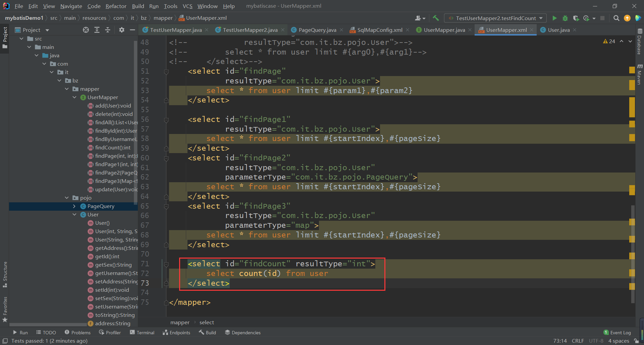Click the Project panel horizontal scrollbar
644x345 pixels.
(48, 325)
